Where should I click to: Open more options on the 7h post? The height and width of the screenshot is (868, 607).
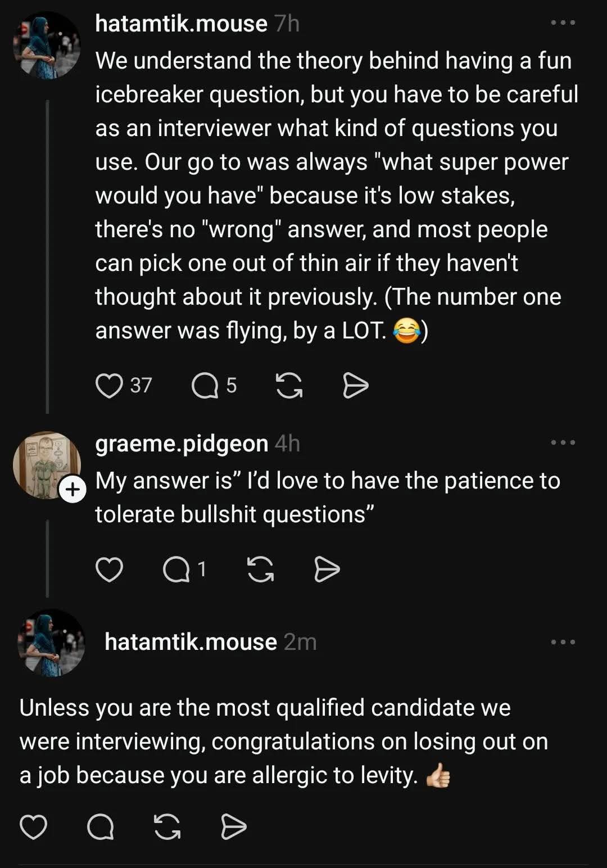coord(563,23)
